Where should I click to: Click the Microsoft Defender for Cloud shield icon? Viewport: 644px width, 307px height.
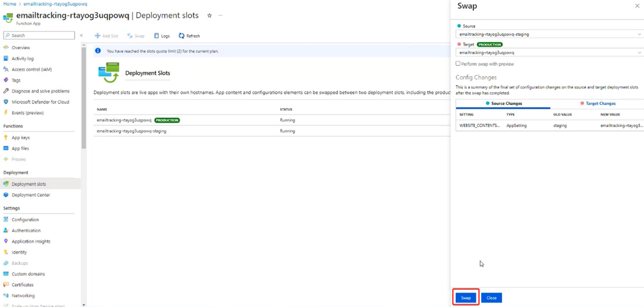[x=6, y=102]
